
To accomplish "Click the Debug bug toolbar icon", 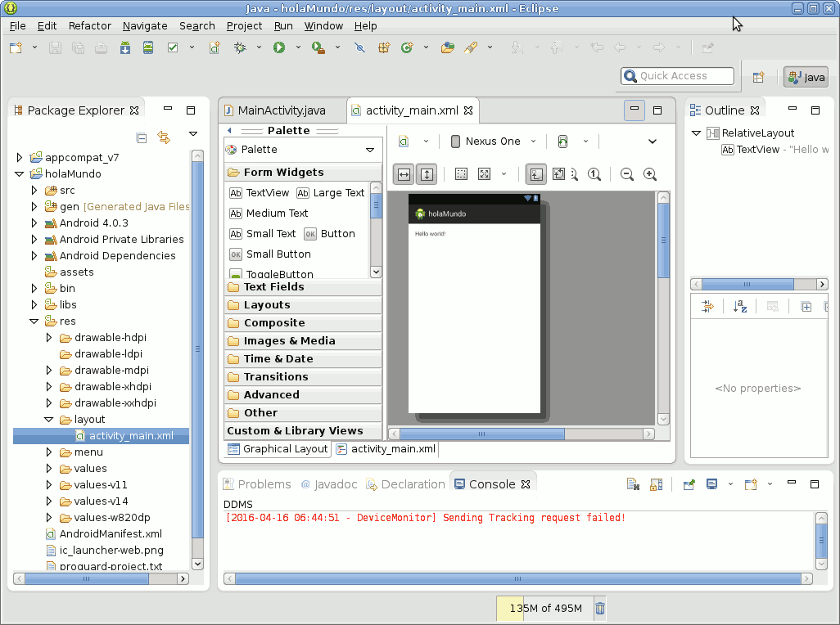I will [x=240, y=47].
